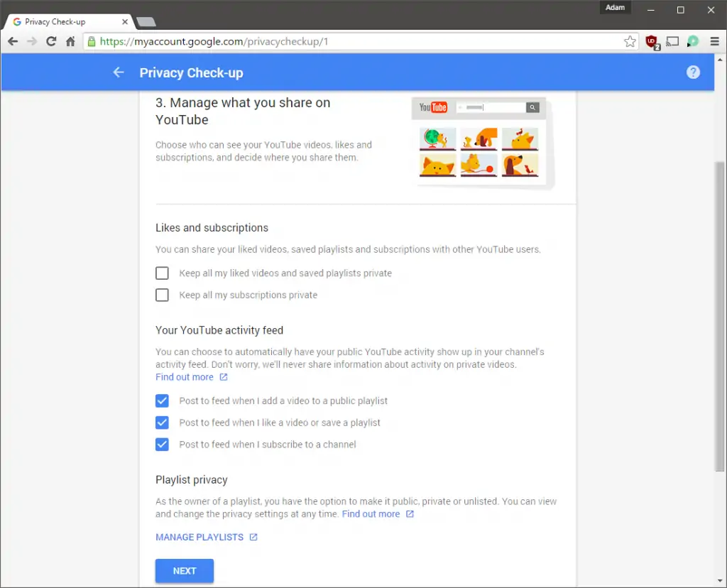This screenshot has width=727, height=588.
Task: Uncheck Post to feed when I like a video
Action: pyautogui.click(x=162, y=423)
